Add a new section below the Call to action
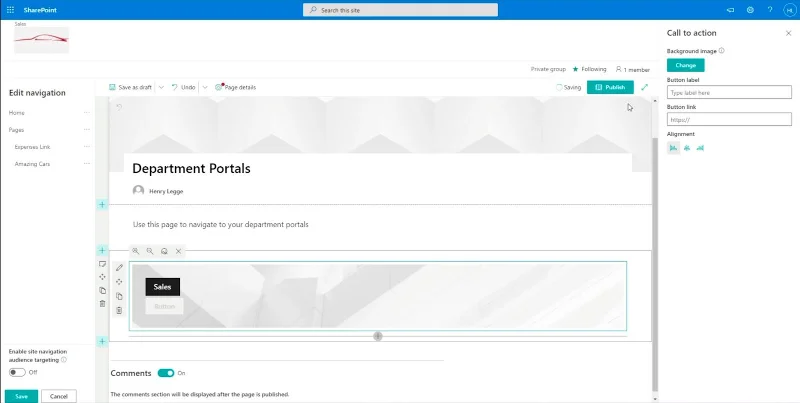 pos(102,341)
